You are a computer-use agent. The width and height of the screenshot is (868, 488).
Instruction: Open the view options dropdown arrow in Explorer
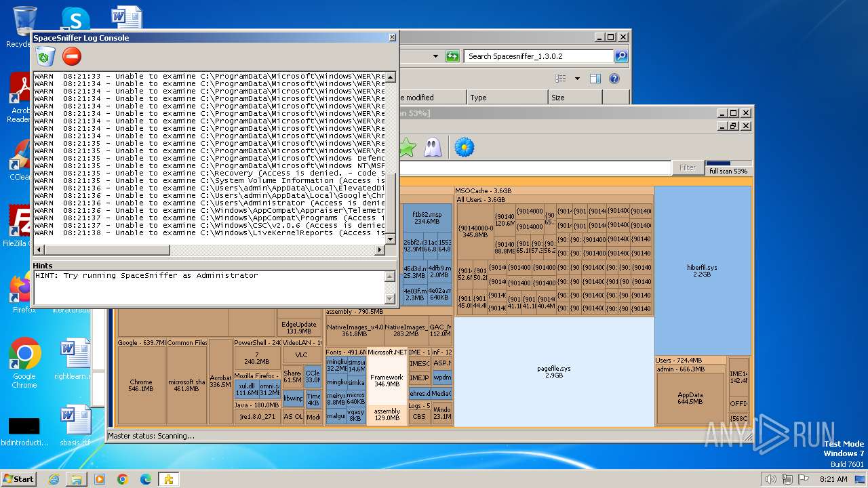coord(577,79)
